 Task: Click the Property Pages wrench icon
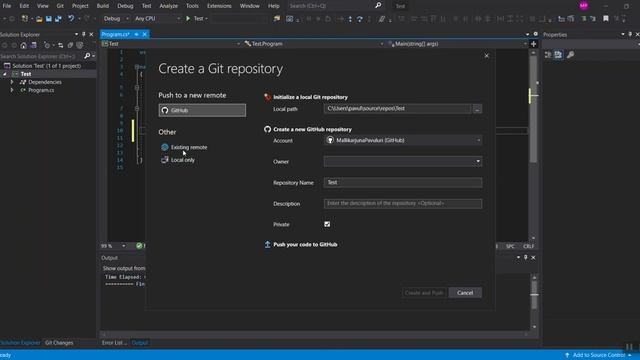click(571, 55)
